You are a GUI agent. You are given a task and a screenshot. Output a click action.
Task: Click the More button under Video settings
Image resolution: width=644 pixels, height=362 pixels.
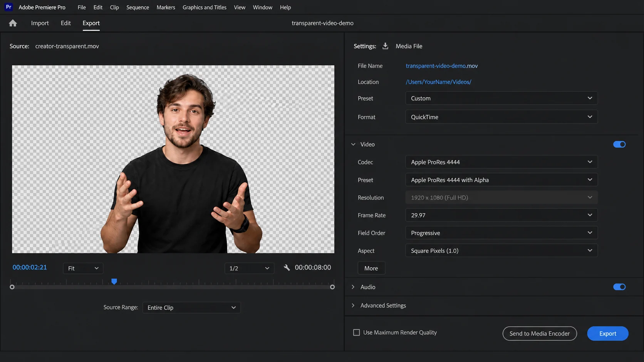(371, 268)
